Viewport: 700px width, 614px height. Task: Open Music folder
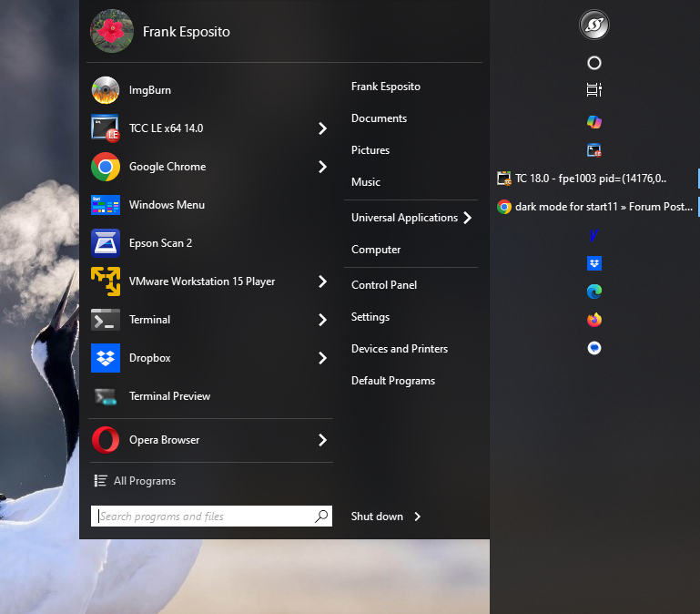pos(366,182)
